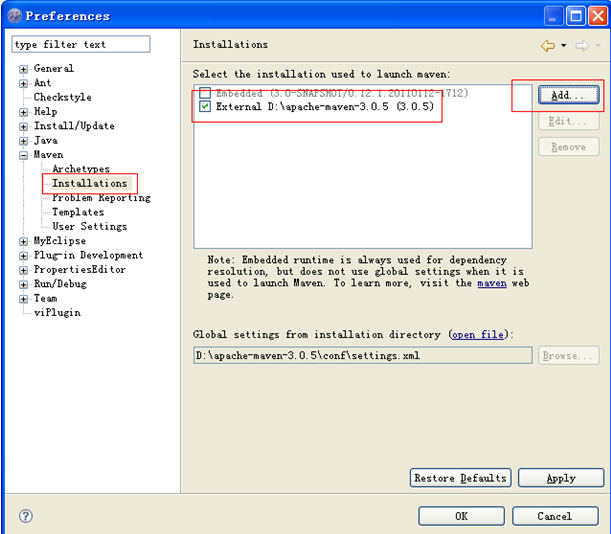Select the External D:\apache-maven-3.0.5 row text
This screenshot has height=534, width=611.
(x=325, y=106)
